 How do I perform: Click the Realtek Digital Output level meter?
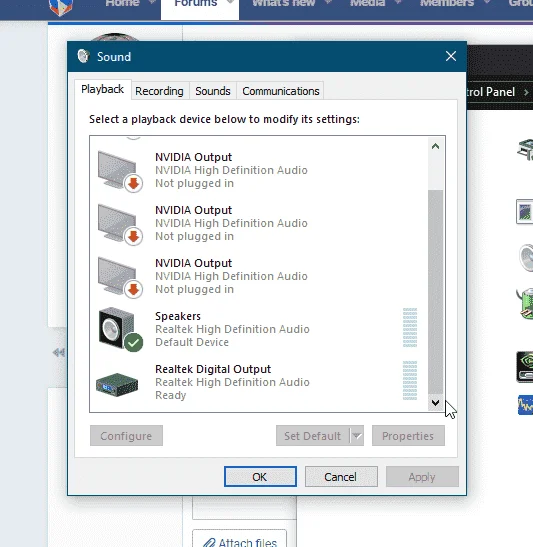coord(410,381)
